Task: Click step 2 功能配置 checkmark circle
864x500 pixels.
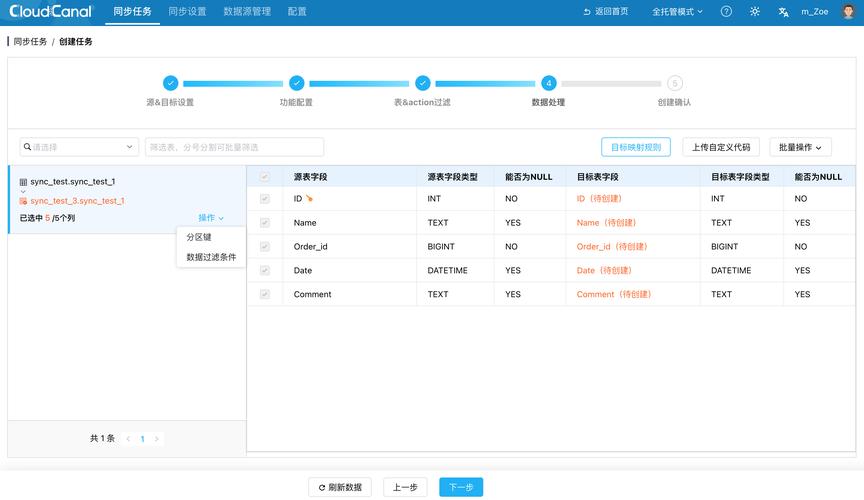Action: (296, 83)
